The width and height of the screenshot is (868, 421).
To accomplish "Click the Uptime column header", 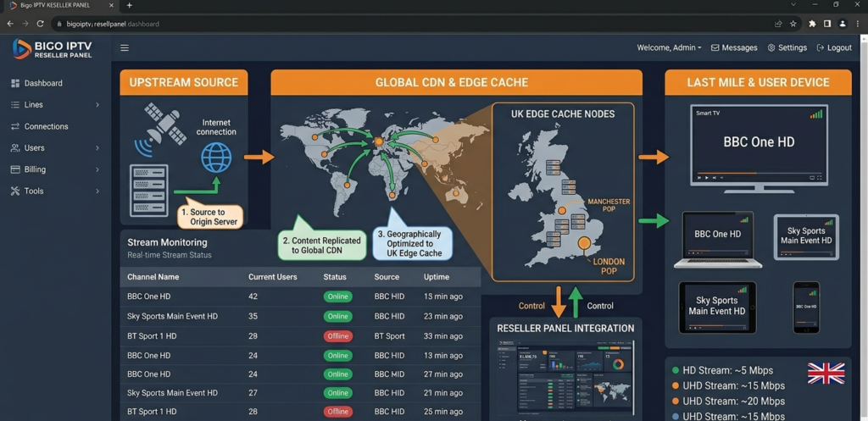I will [437, 277].
